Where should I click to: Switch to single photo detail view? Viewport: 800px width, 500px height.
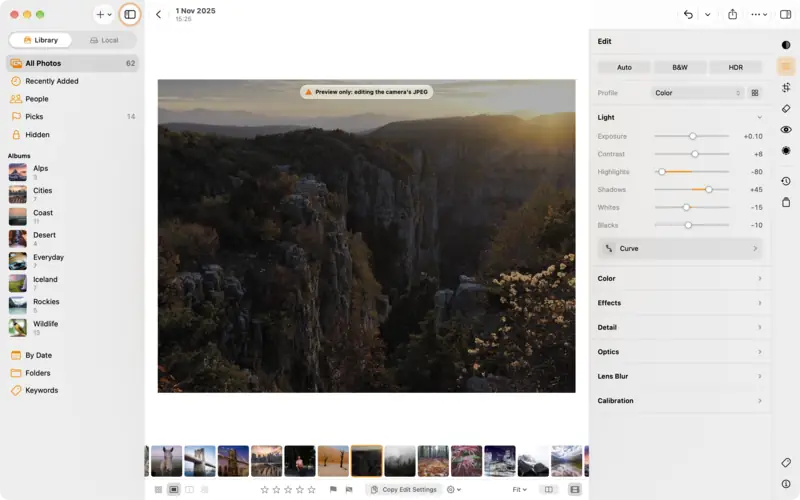[x=173, y=489]
